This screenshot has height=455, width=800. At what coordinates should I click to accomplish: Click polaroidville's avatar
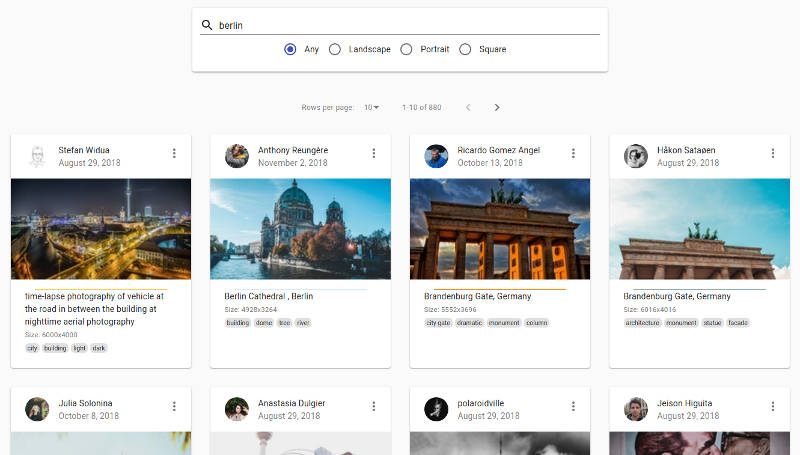coord(436,409)
